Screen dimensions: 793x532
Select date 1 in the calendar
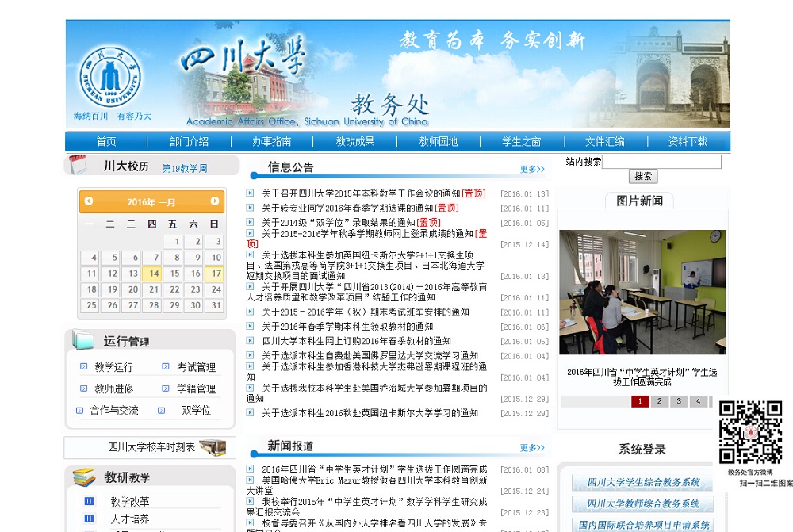[x=172, y=241]
